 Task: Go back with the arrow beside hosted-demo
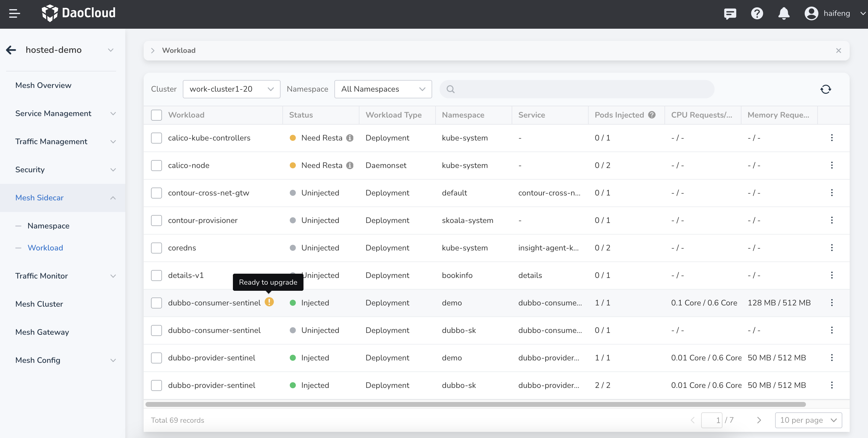point(11,50)
